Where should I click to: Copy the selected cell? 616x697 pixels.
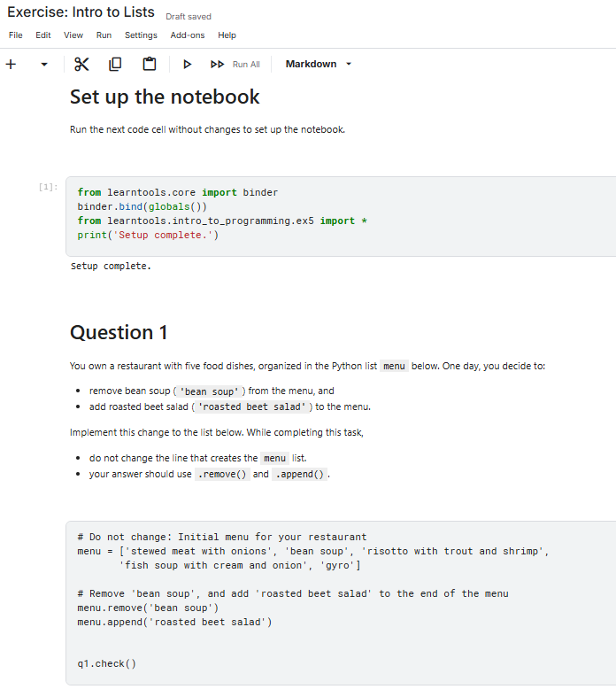115,65
